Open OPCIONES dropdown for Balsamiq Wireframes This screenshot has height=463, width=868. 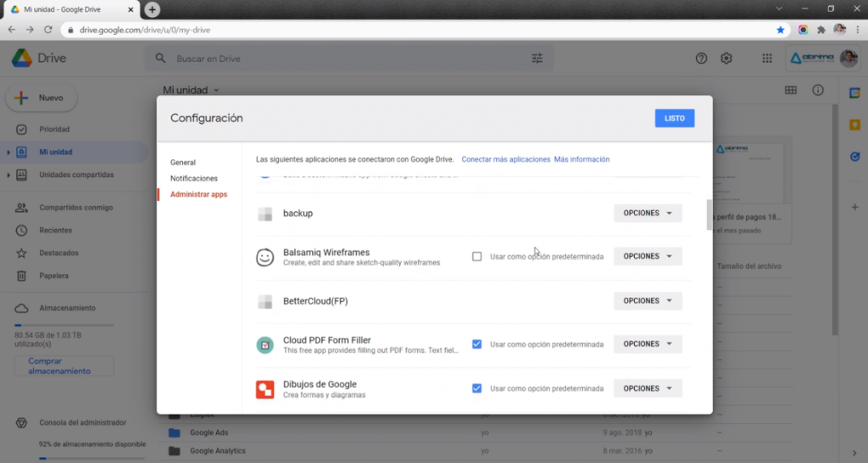click(x=648, y=256)
